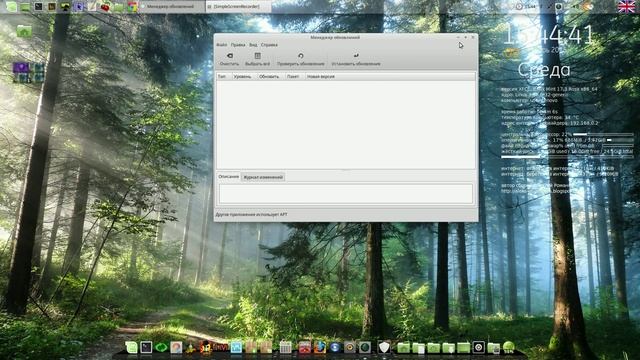Screen dimensions: 640x360
Task: Click inside the description text area
Action: (346, 193)
